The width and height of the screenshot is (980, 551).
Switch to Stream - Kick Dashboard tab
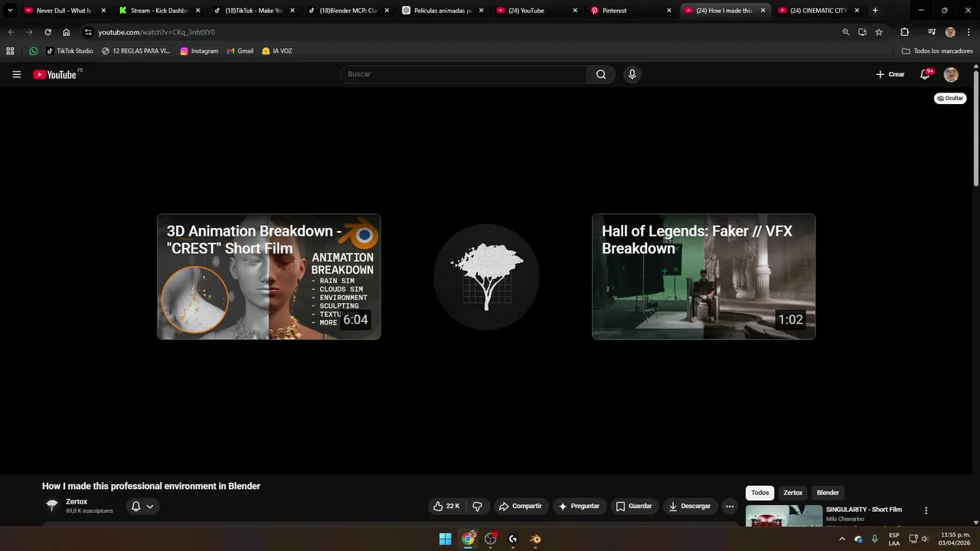pos(159,11)
